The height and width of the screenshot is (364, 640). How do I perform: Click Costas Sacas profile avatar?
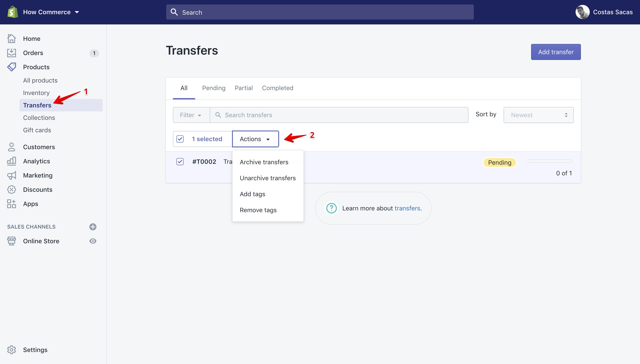pyautogui.click(x=582, y=12)
